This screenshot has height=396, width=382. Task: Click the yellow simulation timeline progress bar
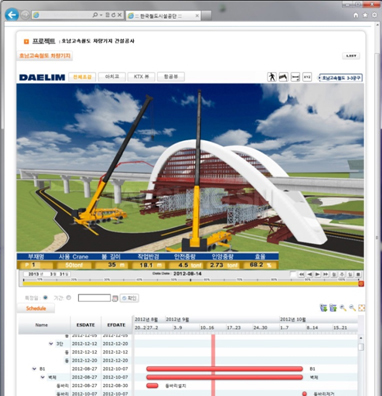[x=190, y=284]
